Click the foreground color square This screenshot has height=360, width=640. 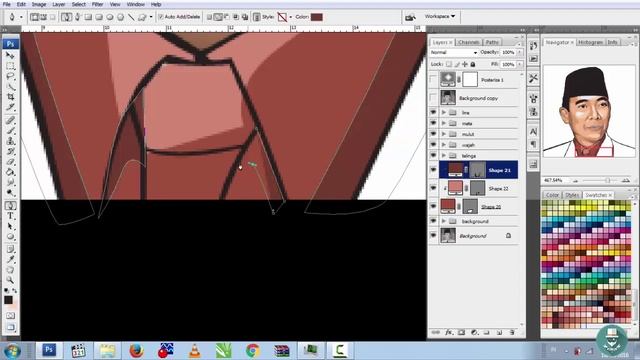click(x=8, y=300)
